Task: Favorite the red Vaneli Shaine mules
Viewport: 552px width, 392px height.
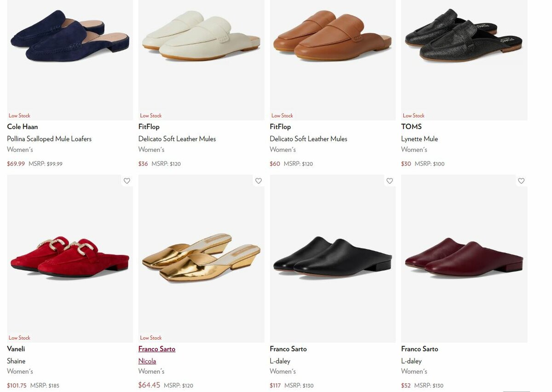Action: coord(127,181)
